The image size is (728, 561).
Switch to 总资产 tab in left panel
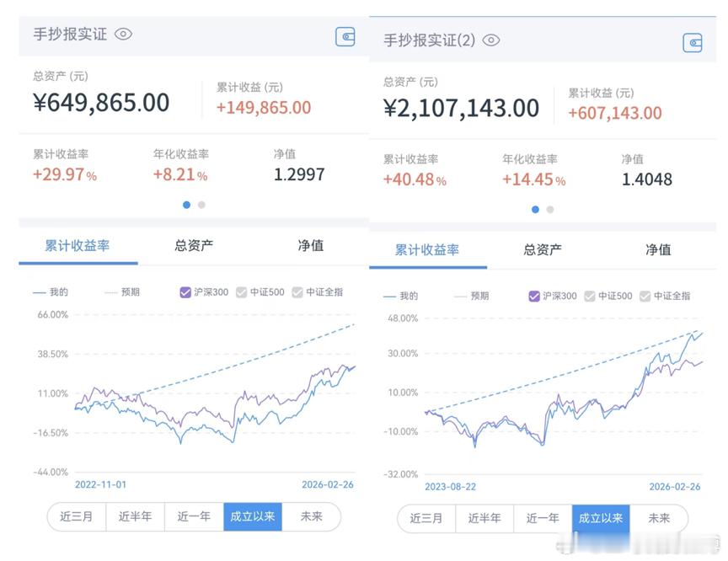pos(194,245)
